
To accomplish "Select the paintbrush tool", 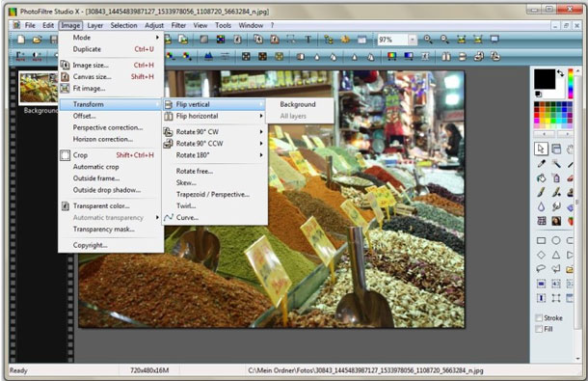I will coord(541,192).
